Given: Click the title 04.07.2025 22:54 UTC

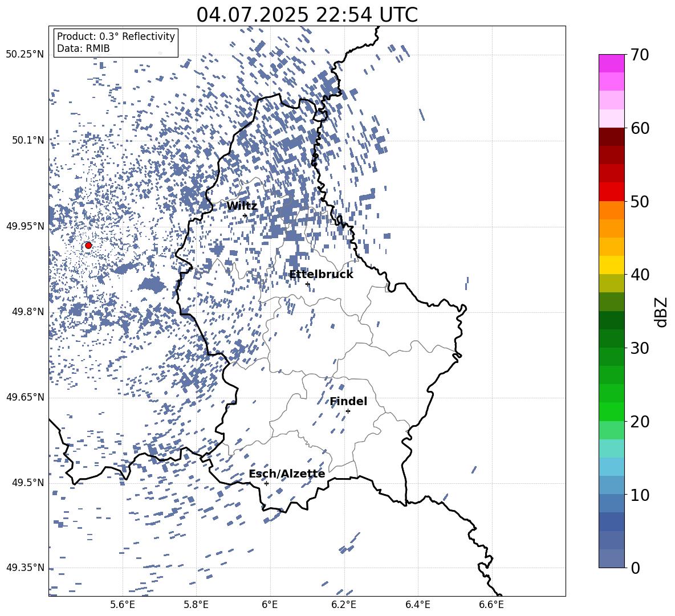Looking at the screenshot, I should pyautogui.click(x=307, y=15).
